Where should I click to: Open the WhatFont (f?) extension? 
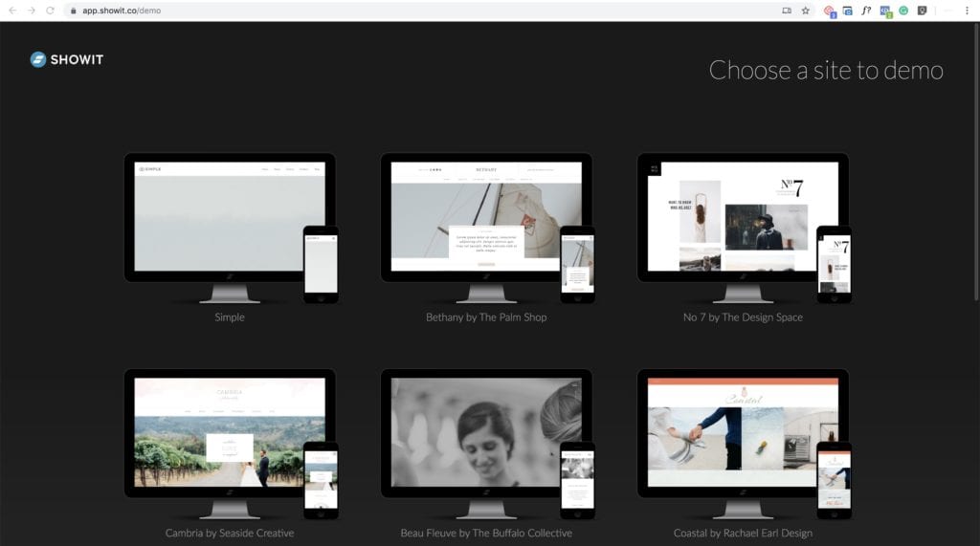866,11
